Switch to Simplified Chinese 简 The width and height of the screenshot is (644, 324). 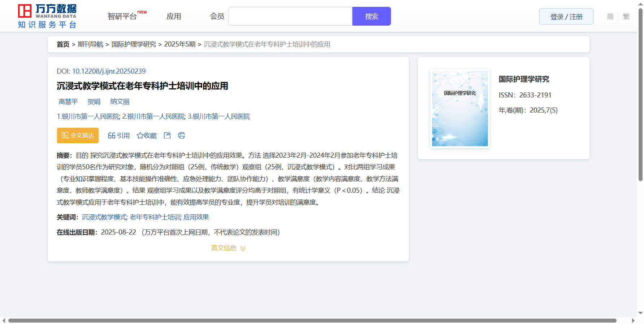[610, 17]
